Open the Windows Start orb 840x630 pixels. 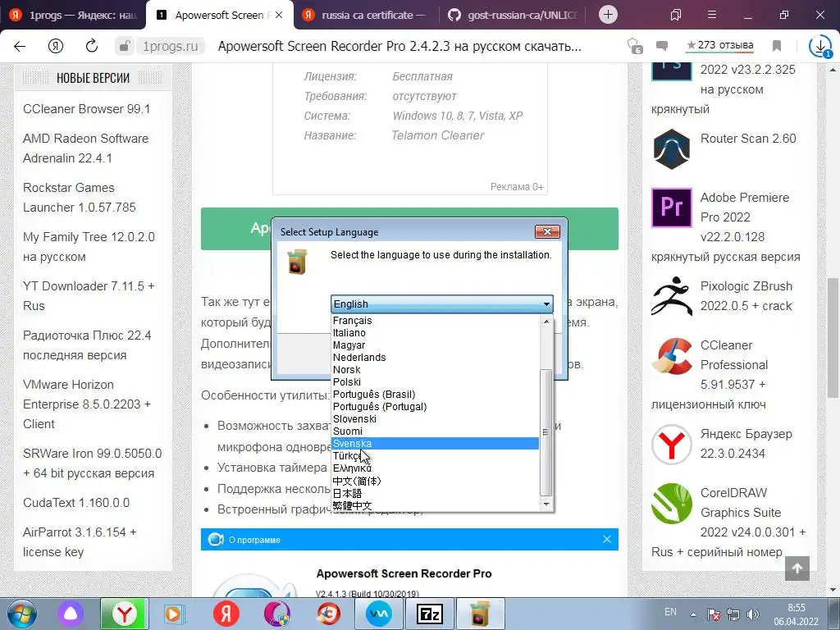[22, 614]
